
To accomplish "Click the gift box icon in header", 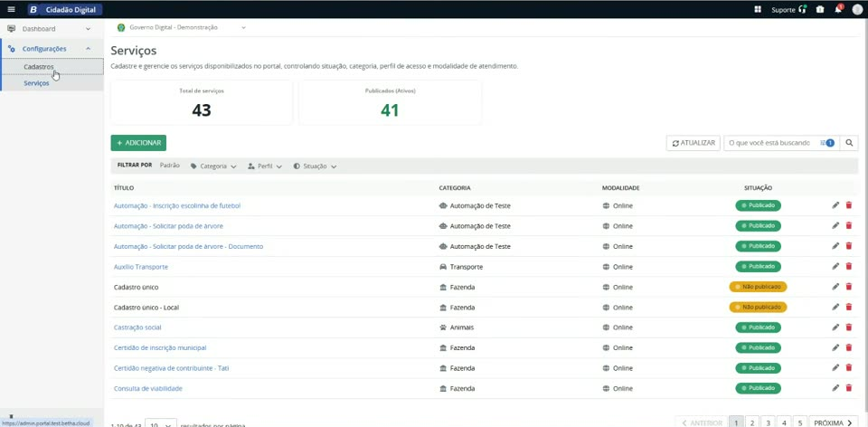I will (820, 9).
